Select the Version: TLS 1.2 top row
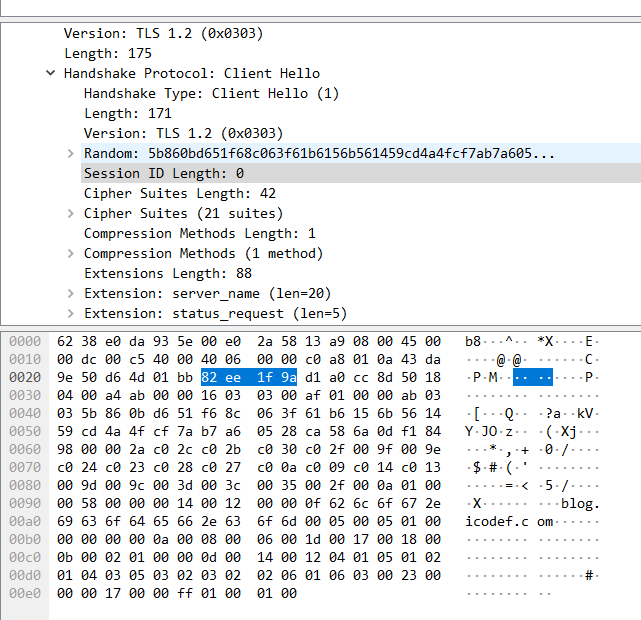The height and width of the screenshot is (620, 641). (x=163, y=33)
